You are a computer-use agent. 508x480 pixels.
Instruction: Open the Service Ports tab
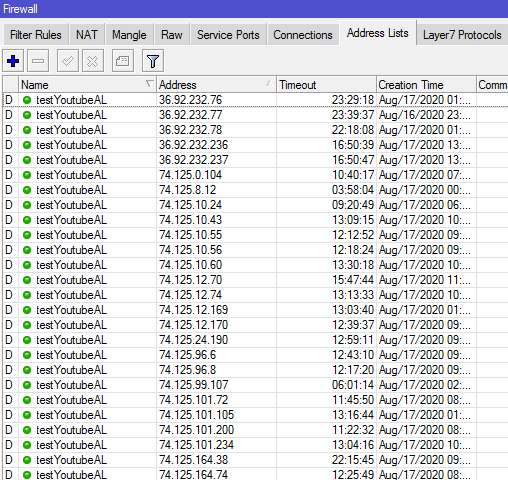tap(228, 35)
